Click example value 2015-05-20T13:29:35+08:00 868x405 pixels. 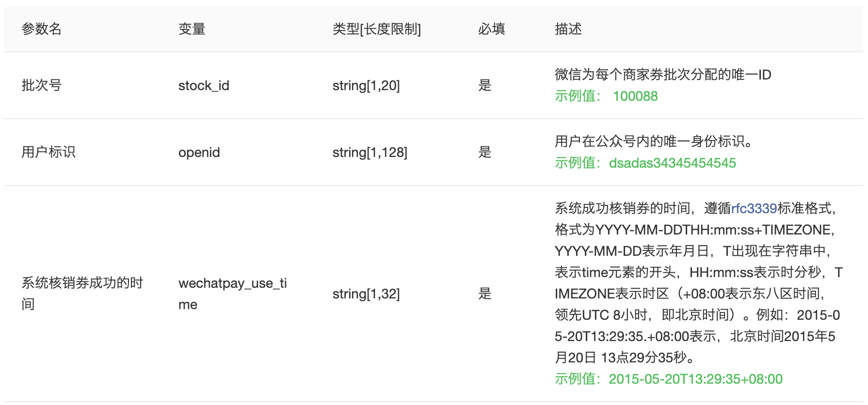696,379
